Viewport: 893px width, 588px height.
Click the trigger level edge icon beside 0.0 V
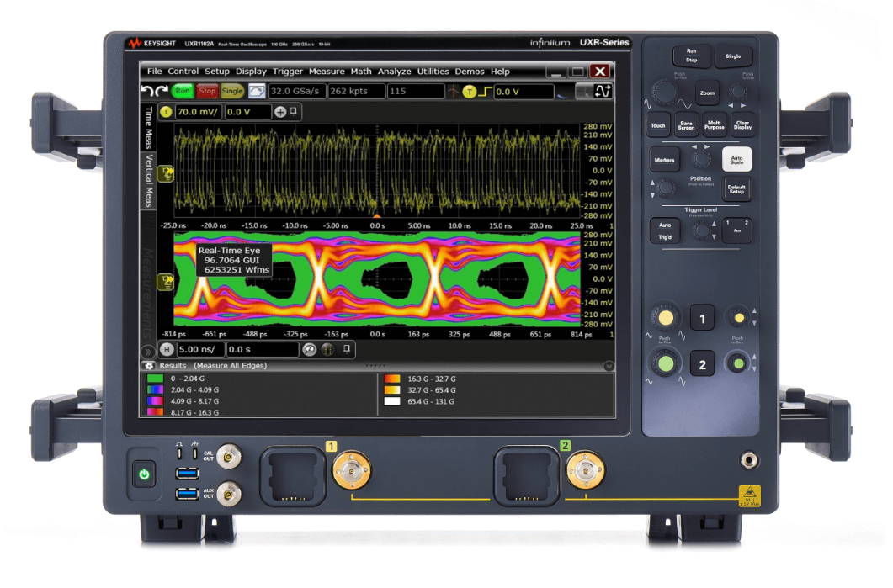[485, 92]
